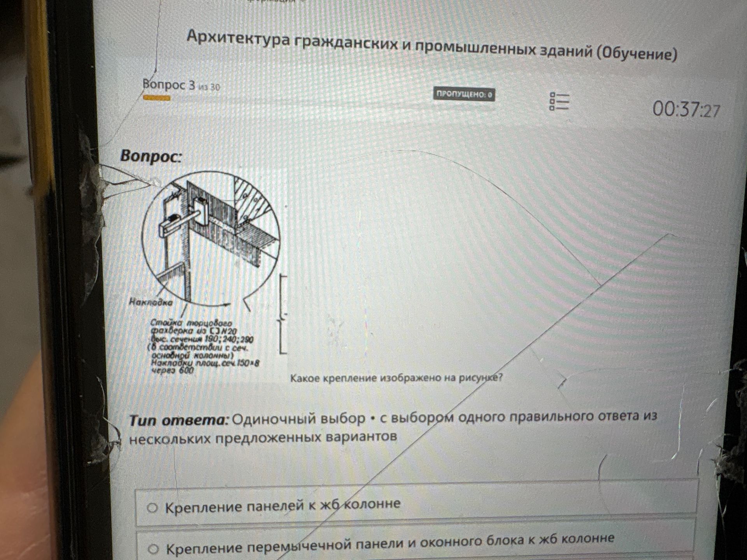Click the 'Накладка' label in the diagram
The width and height of the screenshot is (747, 560).
pos(151,301)
